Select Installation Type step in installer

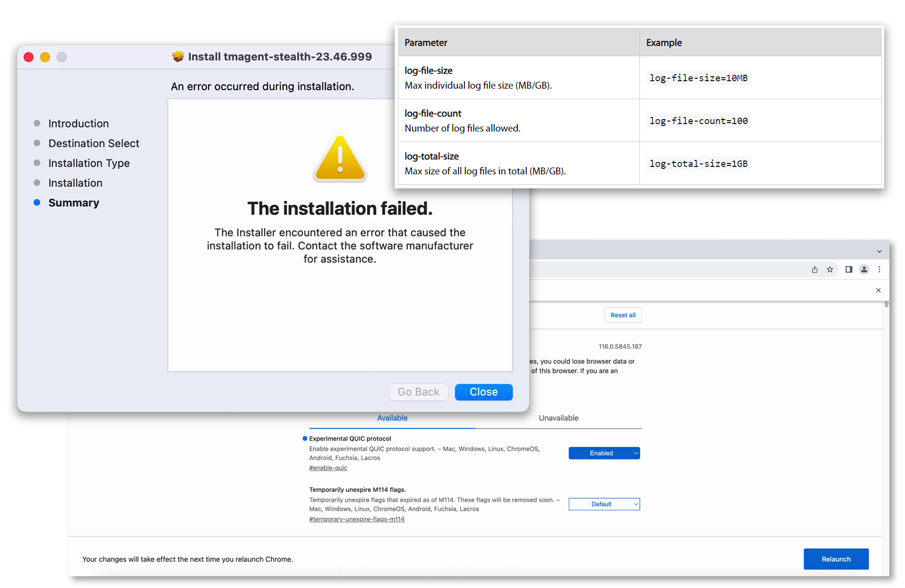pos(89,163)
